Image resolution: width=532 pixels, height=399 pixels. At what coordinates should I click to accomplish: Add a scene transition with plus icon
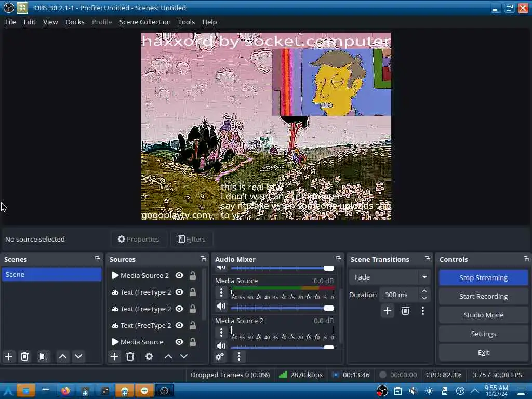coord(388,311)
